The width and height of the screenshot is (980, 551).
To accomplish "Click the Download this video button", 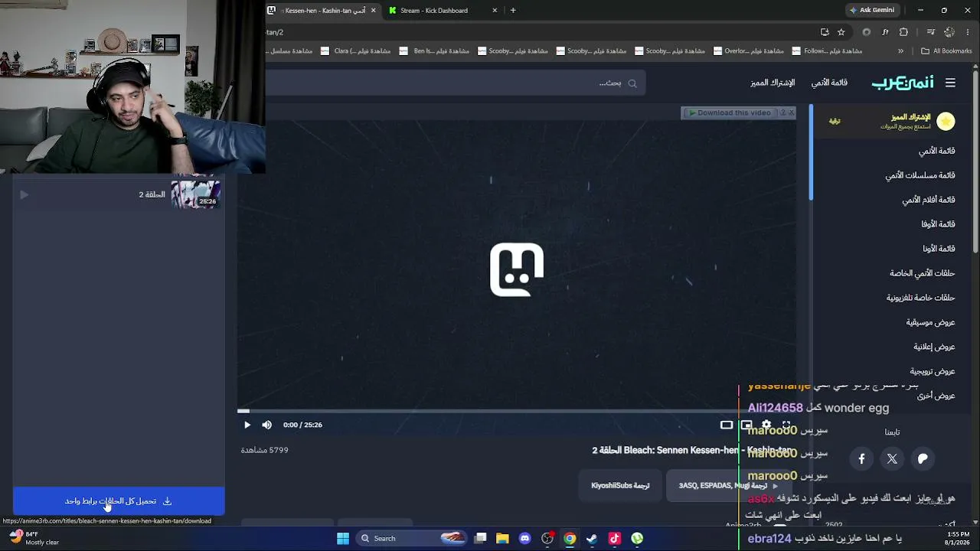I will tap(729, 113).
